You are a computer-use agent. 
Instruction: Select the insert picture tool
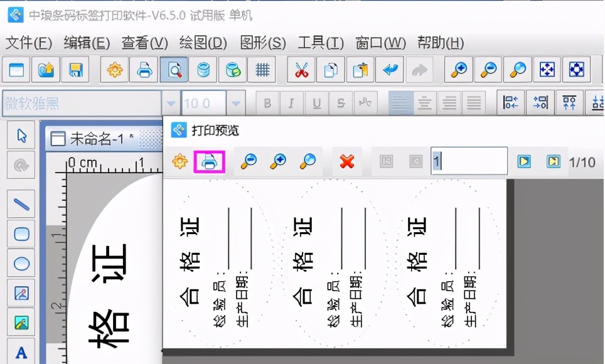tap(21, 323)
